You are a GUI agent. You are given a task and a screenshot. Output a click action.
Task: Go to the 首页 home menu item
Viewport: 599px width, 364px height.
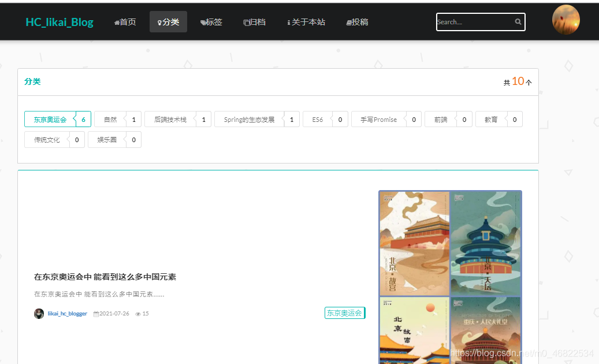click(125, 22)
